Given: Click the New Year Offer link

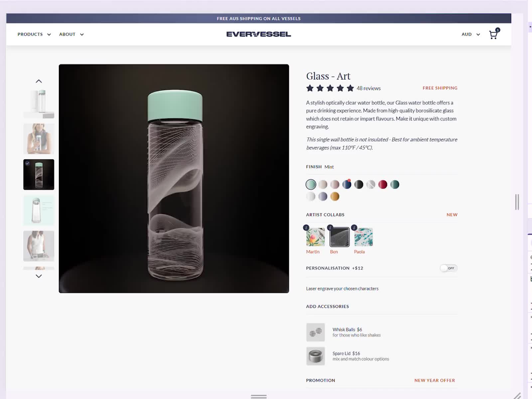Looking at the screenshot, I should (x=434, y=380).
